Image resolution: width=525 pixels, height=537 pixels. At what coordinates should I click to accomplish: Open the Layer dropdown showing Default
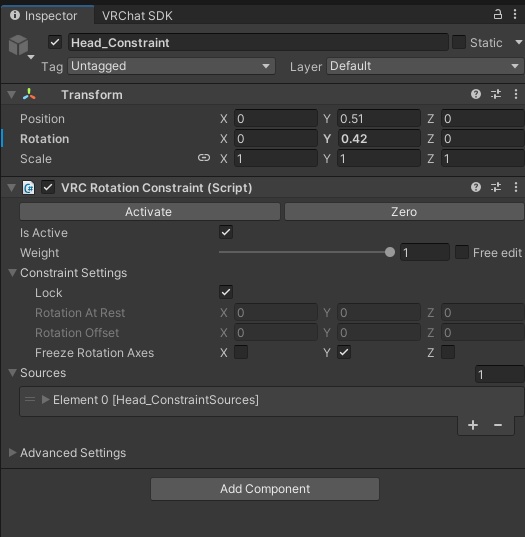click(425, 66)
